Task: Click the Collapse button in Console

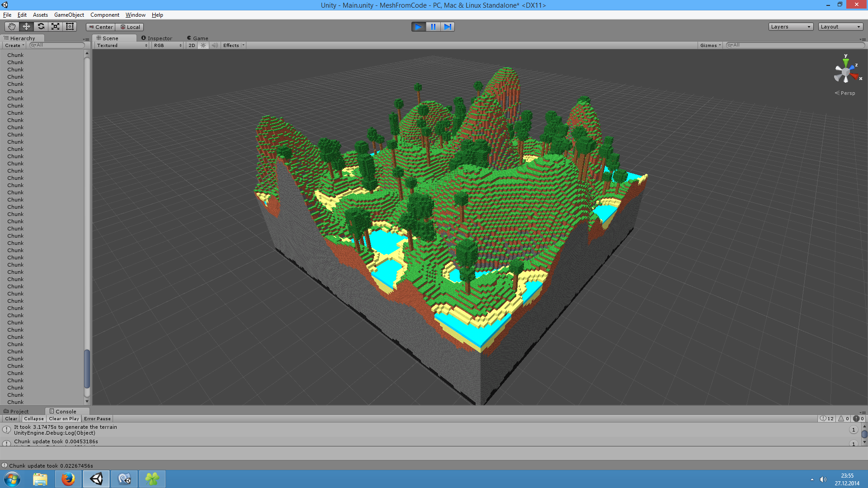Action: pos(34,419)
